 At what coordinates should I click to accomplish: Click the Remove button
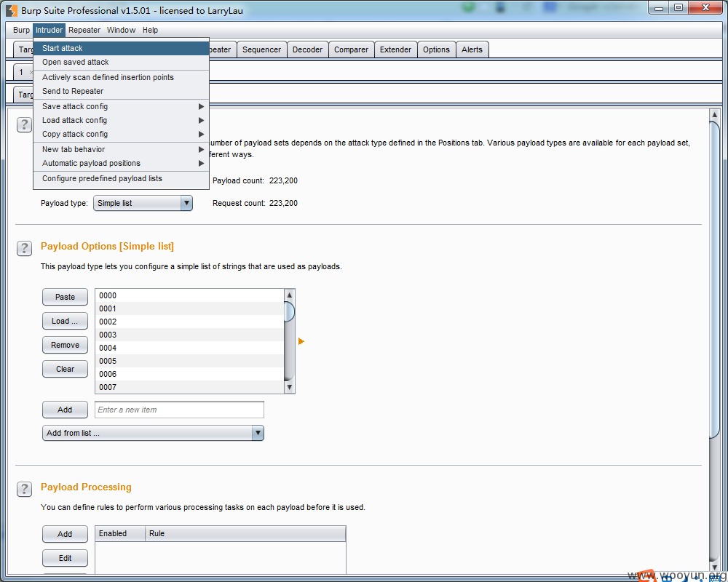(65, 346)
